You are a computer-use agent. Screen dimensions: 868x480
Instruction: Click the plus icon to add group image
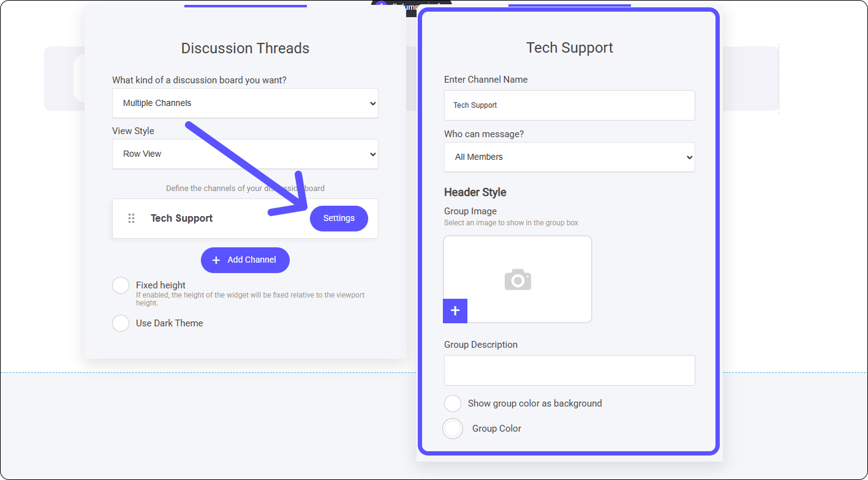[455, 311]
